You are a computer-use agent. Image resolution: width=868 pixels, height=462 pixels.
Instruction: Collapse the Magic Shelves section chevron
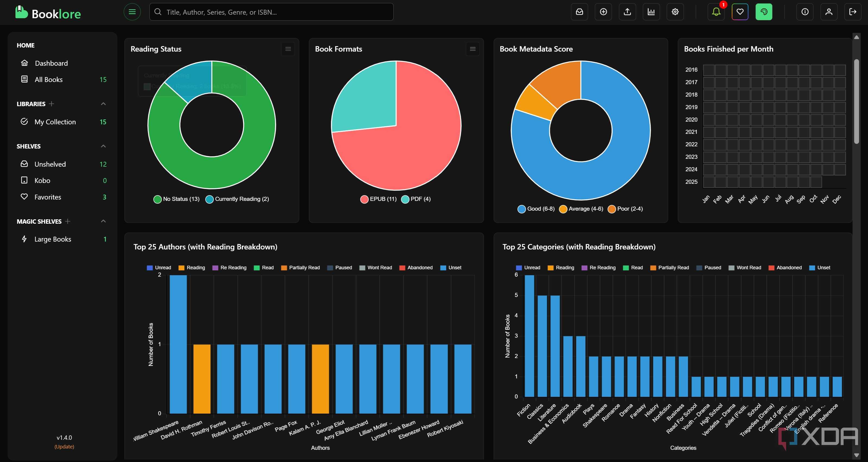(x=103, y=221)
